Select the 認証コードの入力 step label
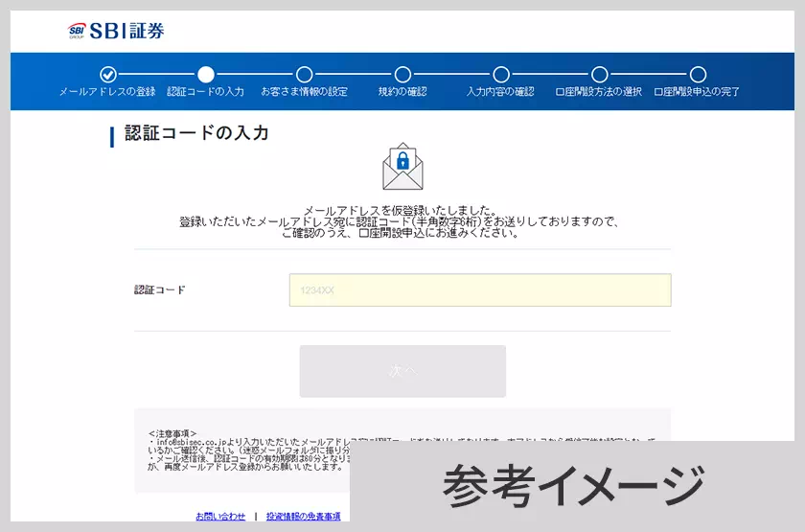 pyautogui.click(x=205, y=92)
